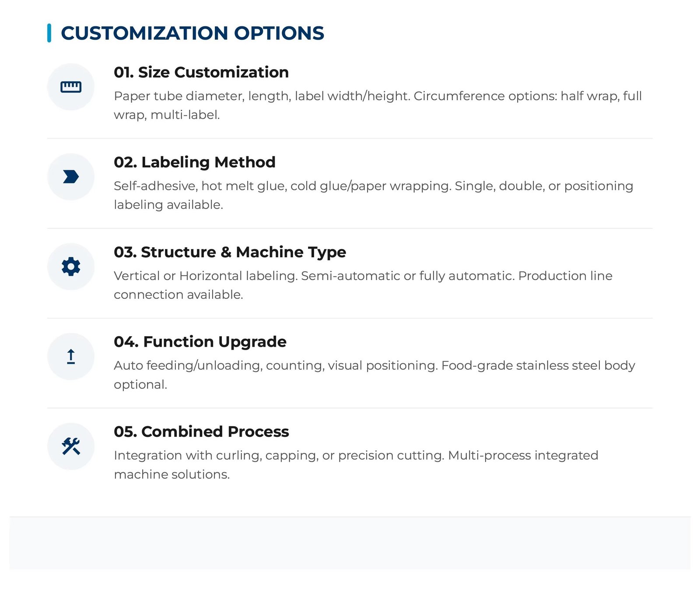Click the hammer and wrench Combined Process icon
The image size is (700, 593).
coord(71,446)
